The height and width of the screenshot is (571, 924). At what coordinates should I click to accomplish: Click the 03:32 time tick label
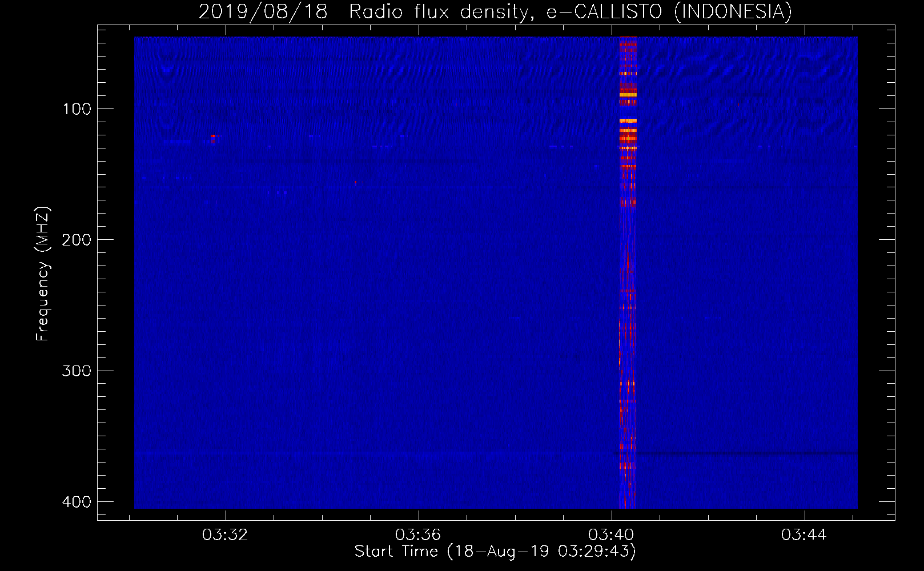226,534
